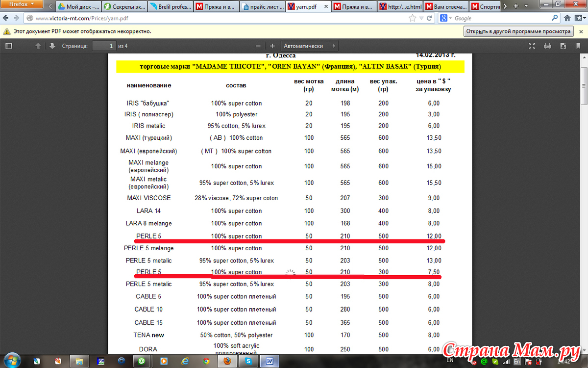Toggle the PDF sidebar panel

[8, 46]
